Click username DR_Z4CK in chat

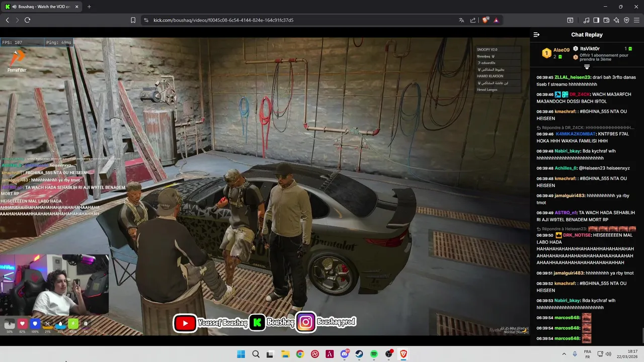click(x=579, y=95)
